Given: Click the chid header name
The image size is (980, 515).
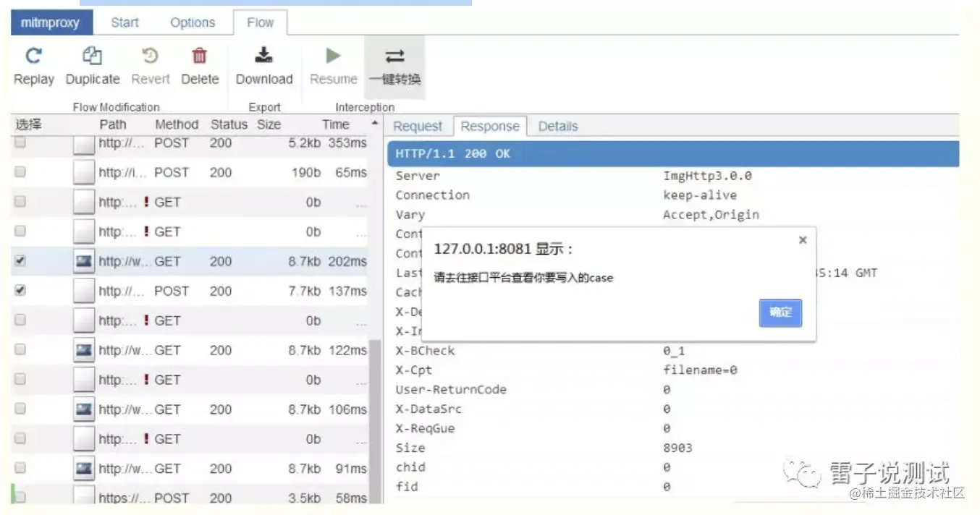Looking at the screenshot, I should tap(410, 468).
